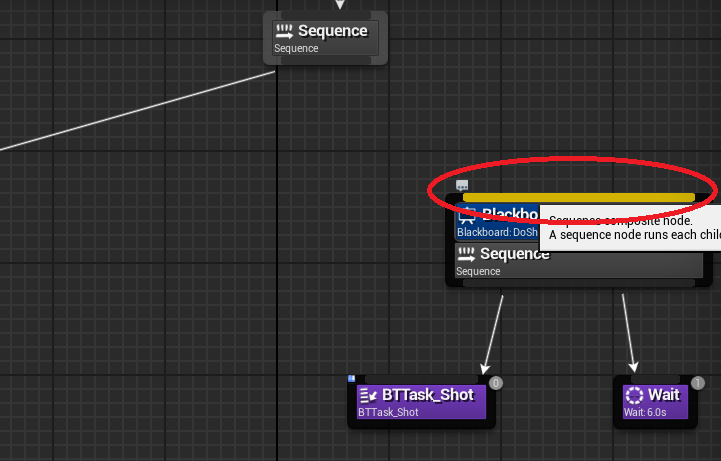Click the 'Wait: 6.0s' description text
The width and height of the screenshot is (721, 461).
pos(645,412)
